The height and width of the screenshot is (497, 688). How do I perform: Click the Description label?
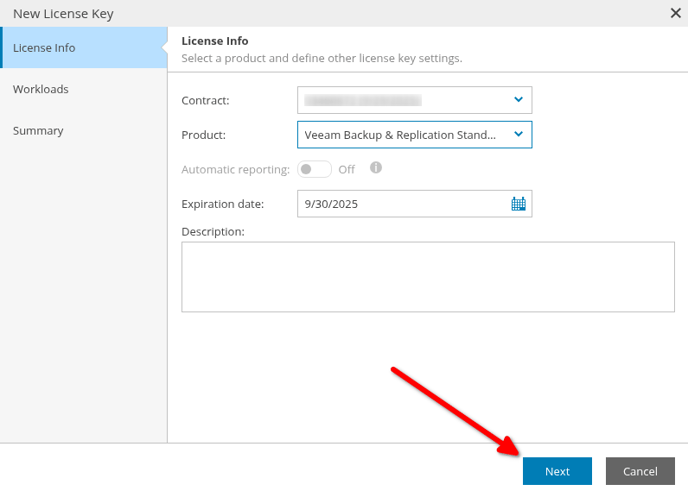click(213, 232)
